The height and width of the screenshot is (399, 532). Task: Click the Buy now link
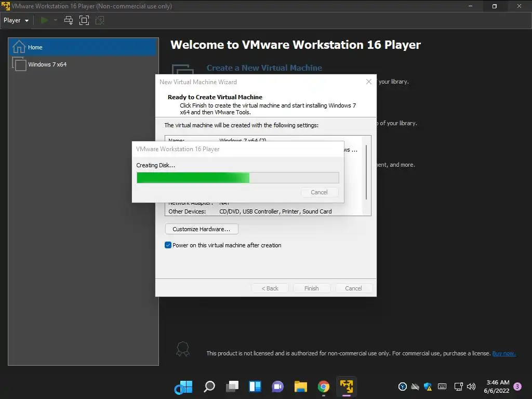click(504, 353)
